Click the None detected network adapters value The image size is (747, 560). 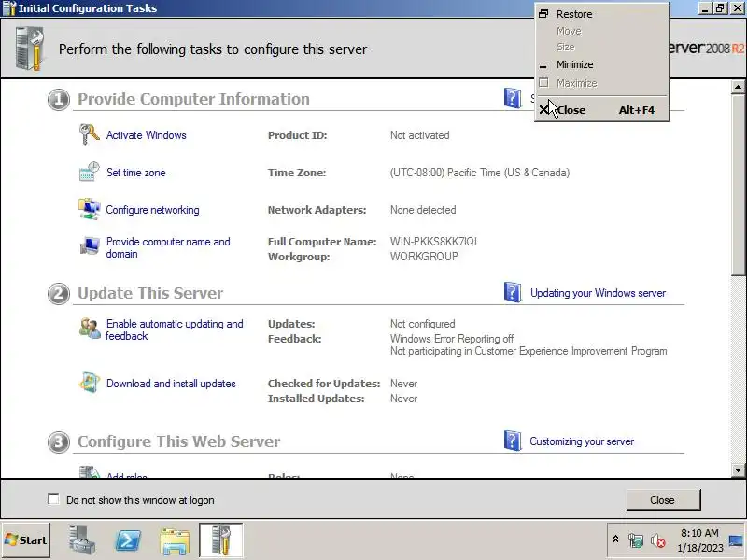pyautogui.click(x=423, y=210)
